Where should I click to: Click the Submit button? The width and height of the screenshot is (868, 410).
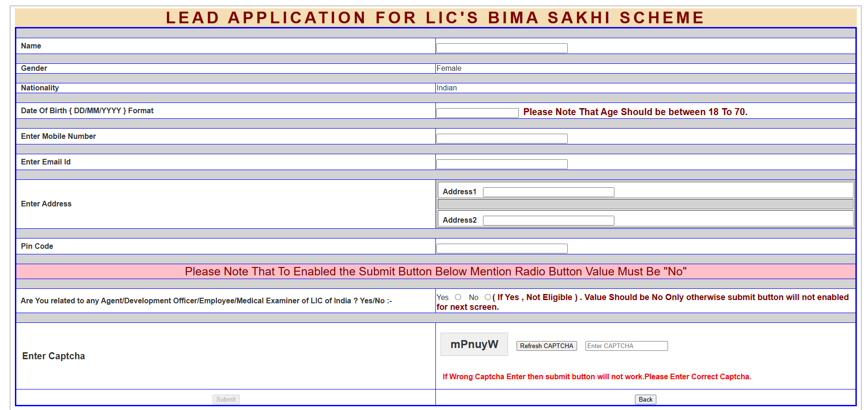[x=226, y=399]
